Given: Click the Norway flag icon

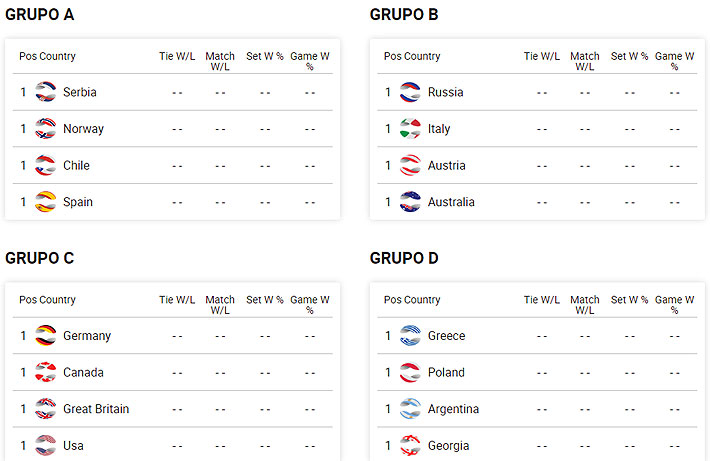Looking at the screenshot, I should [x=45, y=129].
